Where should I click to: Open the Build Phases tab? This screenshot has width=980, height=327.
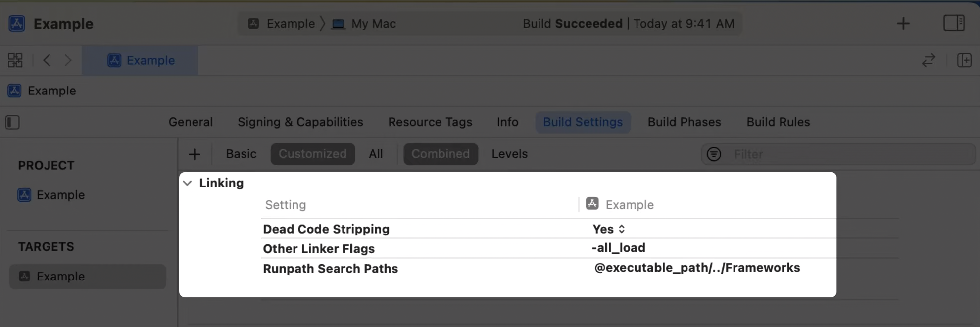[x=684, y=122]
